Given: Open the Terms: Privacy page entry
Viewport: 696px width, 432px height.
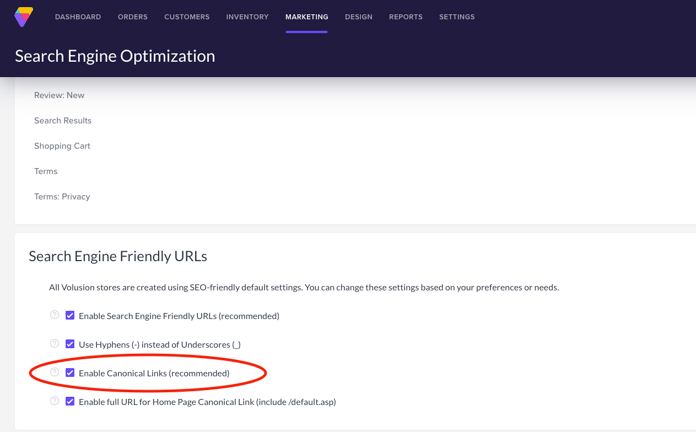Looking at the screenshot, I should (62, 197).
